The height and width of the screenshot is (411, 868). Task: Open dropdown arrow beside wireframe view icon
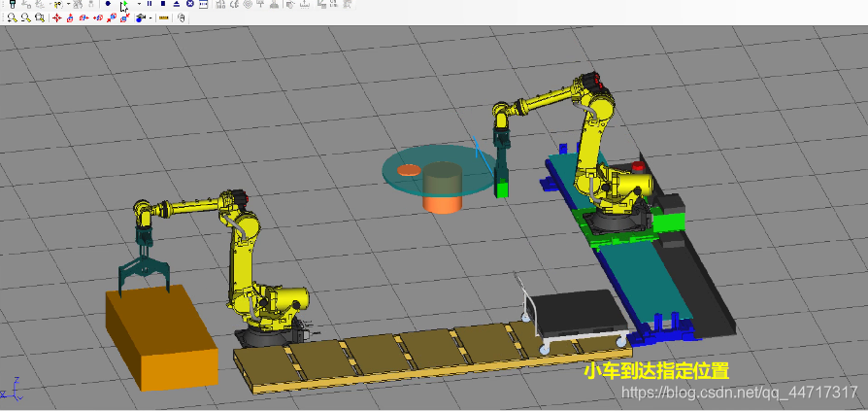coord(150,17)
